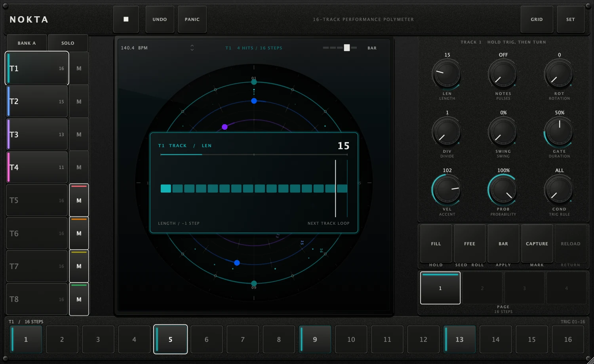
Task: Click the ROT rotation knob
Action: tap(559, 74)
